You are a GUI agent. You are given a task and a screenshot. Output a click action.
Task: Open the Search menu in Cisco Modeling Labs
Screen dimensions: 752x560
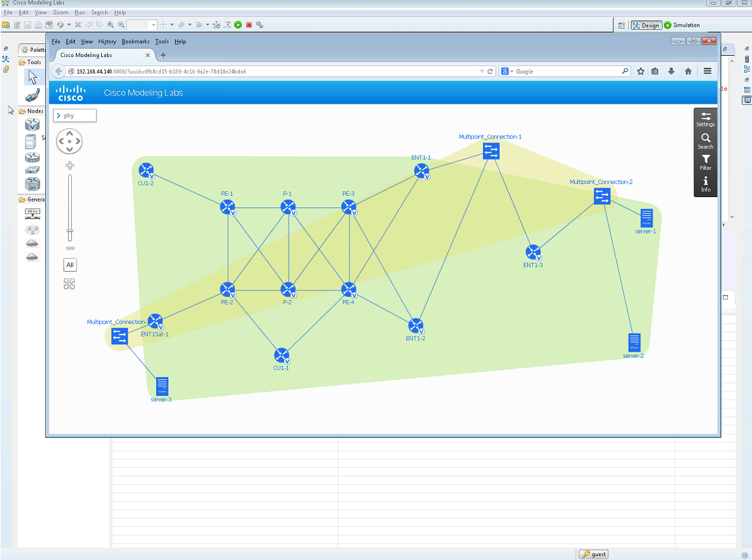[99, 12]
